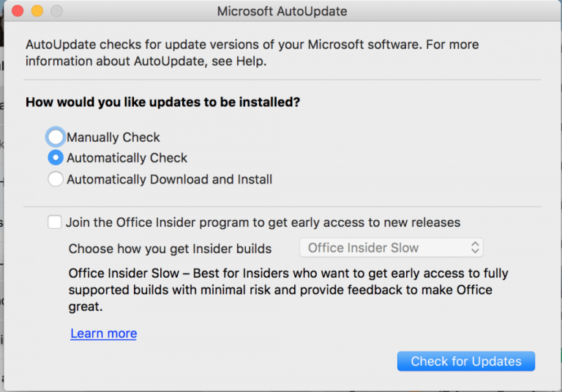Minimize the window with the yellow button
Viewport: 562px width, 392px height.
click(37, 11)
